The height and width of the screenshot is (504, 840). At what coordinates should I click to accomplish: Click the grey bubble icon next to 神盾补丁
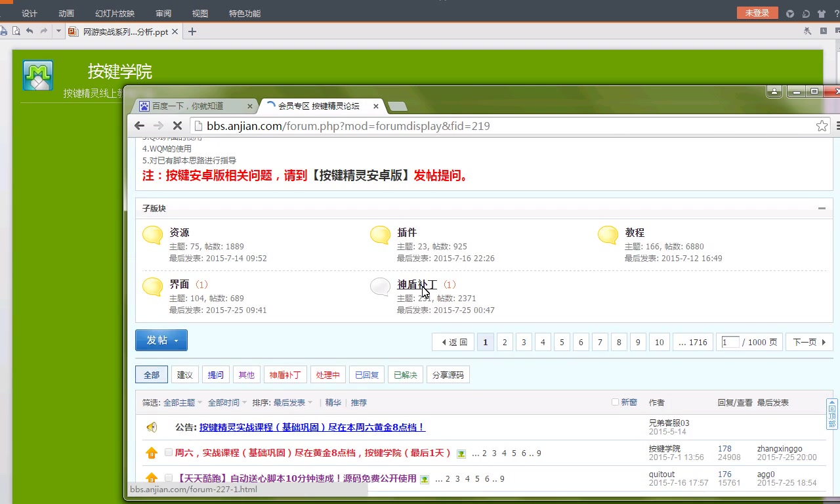(x=379, y=288)
